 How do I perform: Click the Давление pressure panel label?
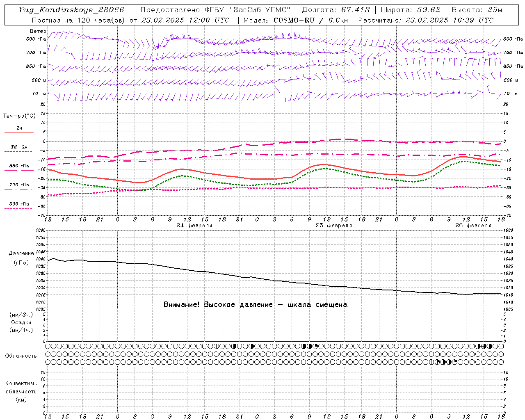click(x=21, y=253)
